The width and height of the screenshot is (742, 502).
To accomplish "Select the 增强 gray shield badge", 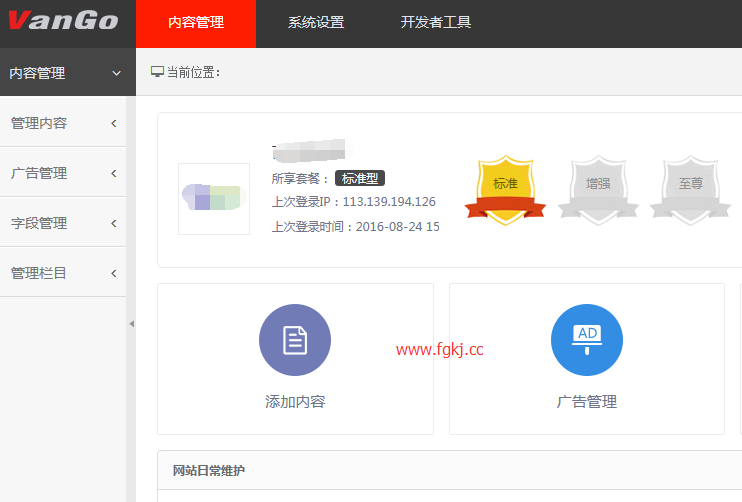I will coord(598,187).
